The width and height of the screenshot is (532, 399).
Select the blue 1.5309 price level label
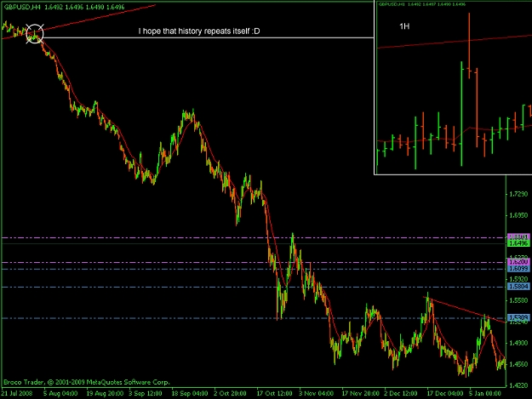coord(518,317)
